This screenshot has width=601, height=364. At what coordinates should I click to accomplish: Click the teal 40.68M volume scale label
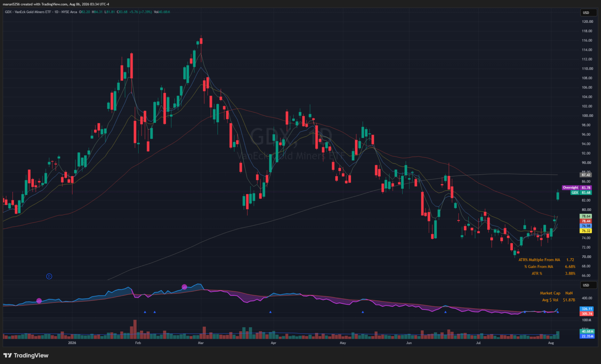point(587,331)
